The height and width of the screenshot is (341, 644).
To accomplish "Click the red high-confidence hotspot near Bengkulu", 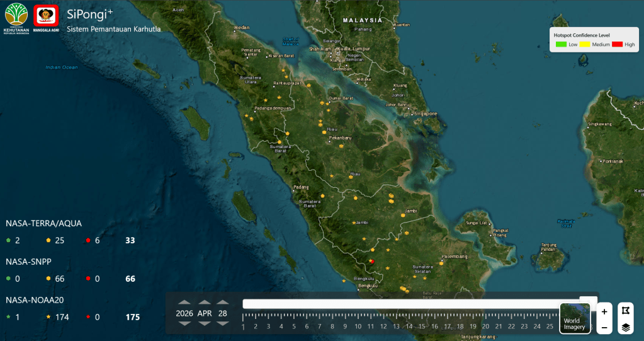I will point(371,261).
